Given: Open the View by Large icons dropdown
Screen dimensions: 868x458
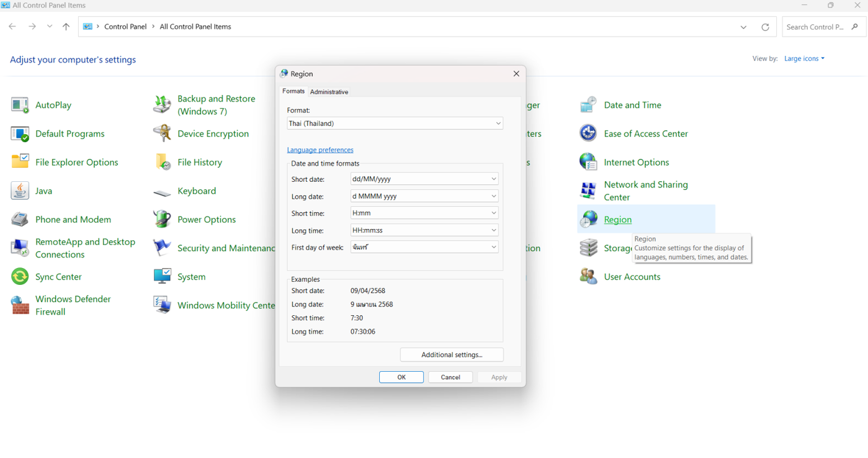Looking at the screenshot, I should tap(804, 58).
